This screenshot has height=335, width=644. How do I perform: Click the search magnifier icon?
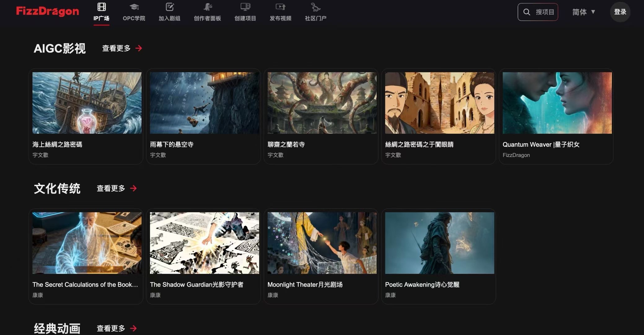(x=527, y=12)
